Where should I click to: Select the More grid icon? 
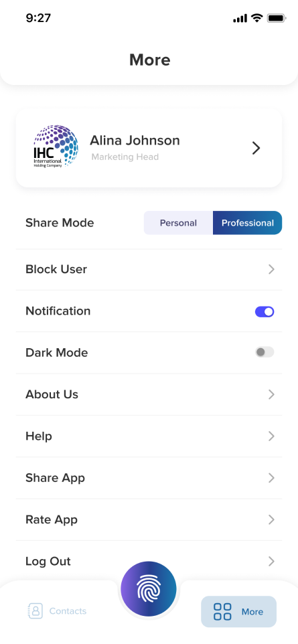pos(222,612)
